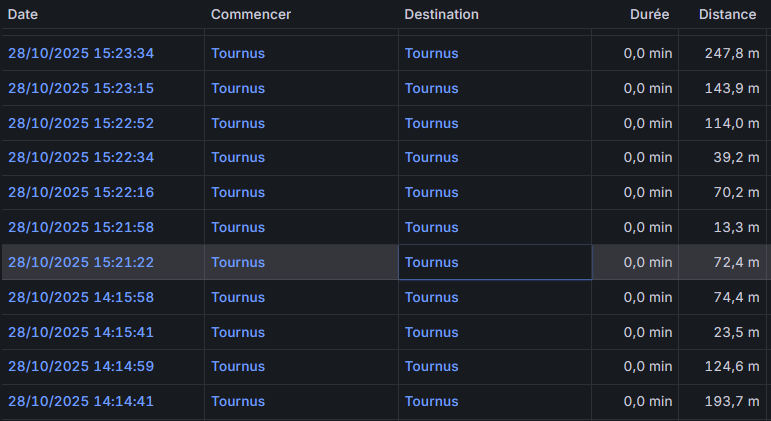Open the highlighted 28/10/2025 15:21:22 drive

pyautogui.click(x=81, y=262)
